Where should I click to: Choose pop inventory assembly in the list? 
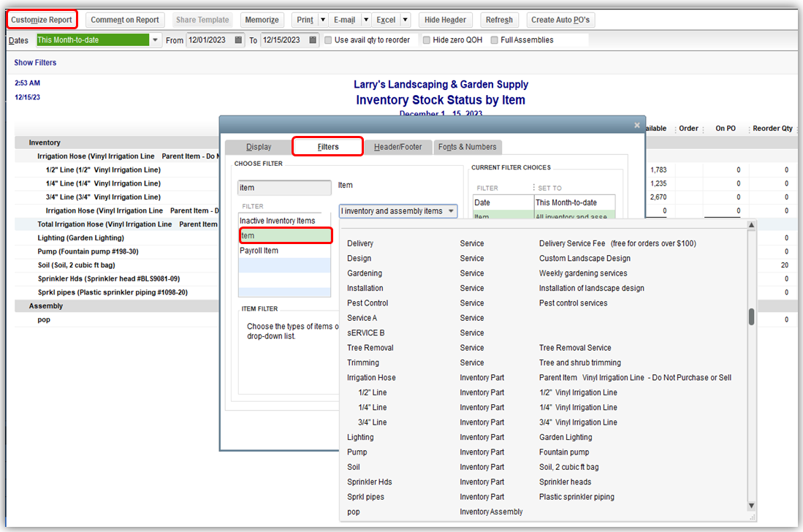click(543, 512)
